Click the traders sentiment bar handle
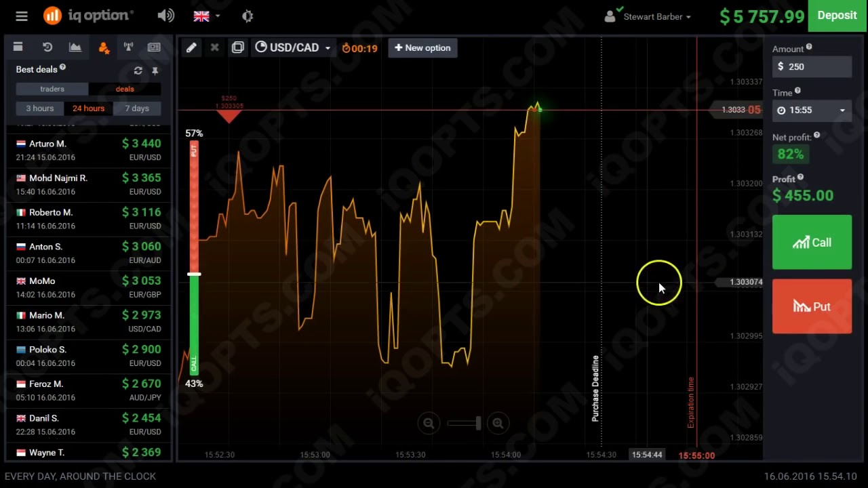The image size is (868, 488). coord(194,274)
